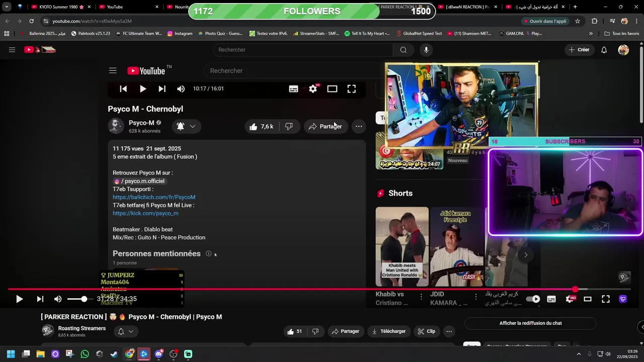The image size is (644, 362).
Task: Toggle subtitles in inner Chernobyl player
Action: [294, 88]
